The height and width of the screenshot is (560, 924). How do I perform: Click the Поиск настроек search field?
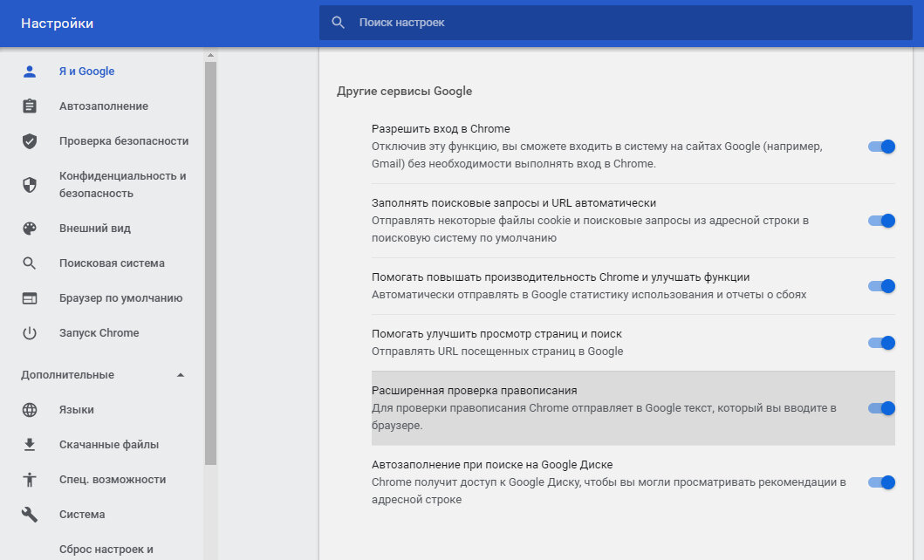click(616, 23)
